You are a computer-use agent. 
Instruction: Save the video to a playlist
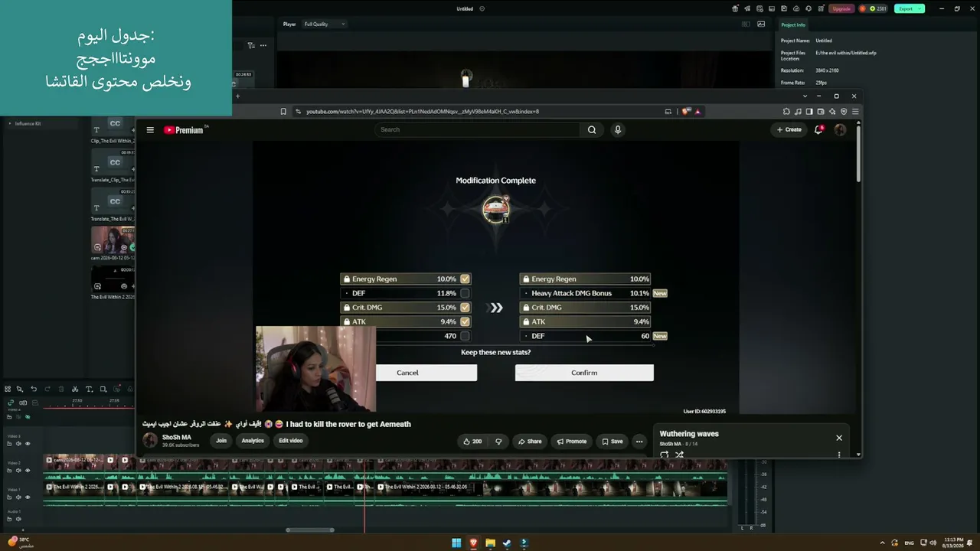[612, 442]
